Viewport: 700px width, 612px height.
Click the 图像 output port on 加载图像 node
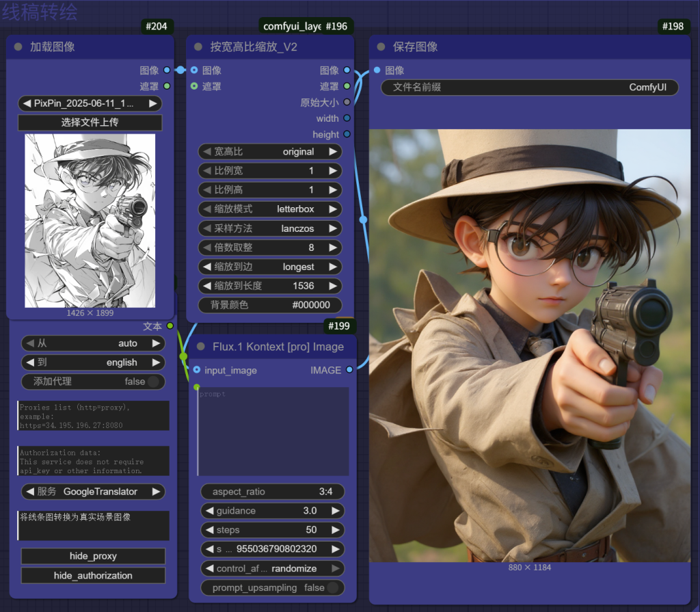click(x=167, y=70)
